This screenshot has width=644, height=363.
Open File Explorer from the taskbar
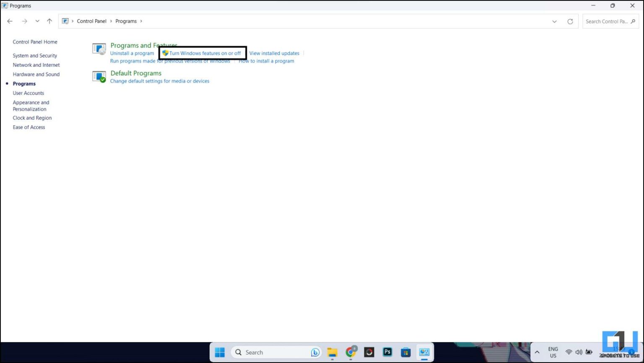click(332, 352)
